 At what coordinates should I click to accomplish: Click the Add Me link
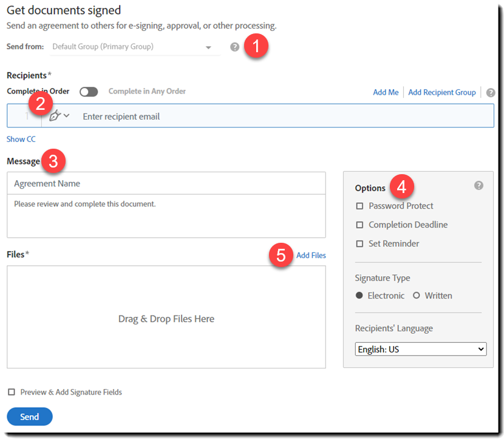click(x=386, y=92)
